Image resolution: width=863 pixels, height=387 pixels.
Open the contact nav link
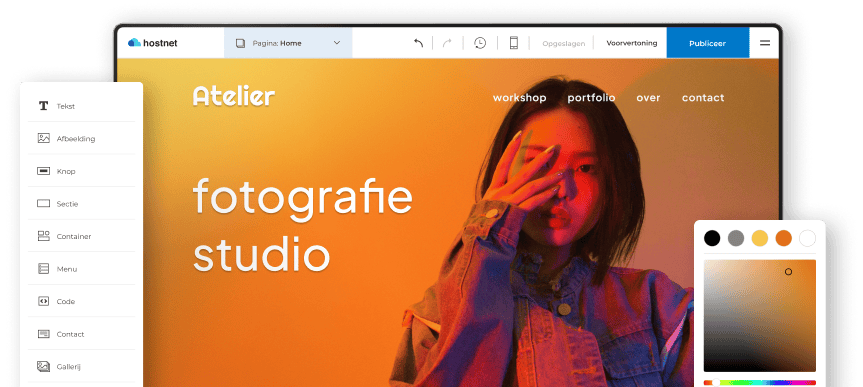(x=703, y=98)
